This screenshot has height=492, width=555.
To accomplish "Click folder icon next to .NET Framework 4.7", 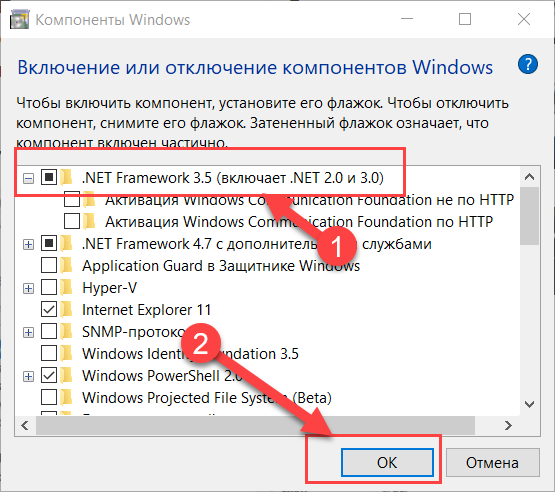I will click(x=66, y=244).
